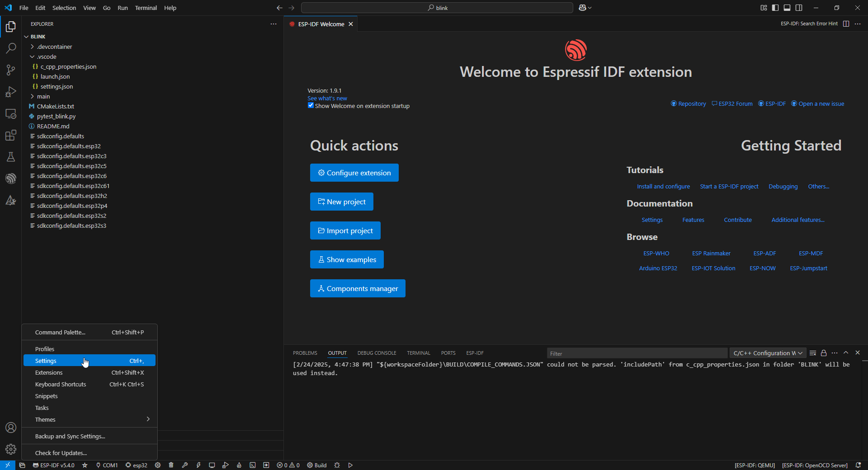
Task: Switch to the PROBLEMS panel tab
Action: 305,353
